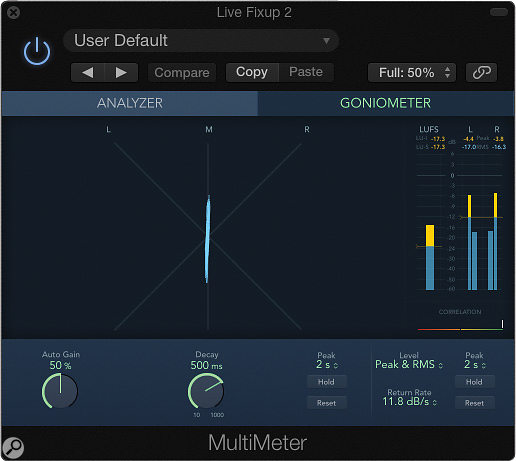
Task: Toggle the plug-in power bypass button
Action: (37, 51)
